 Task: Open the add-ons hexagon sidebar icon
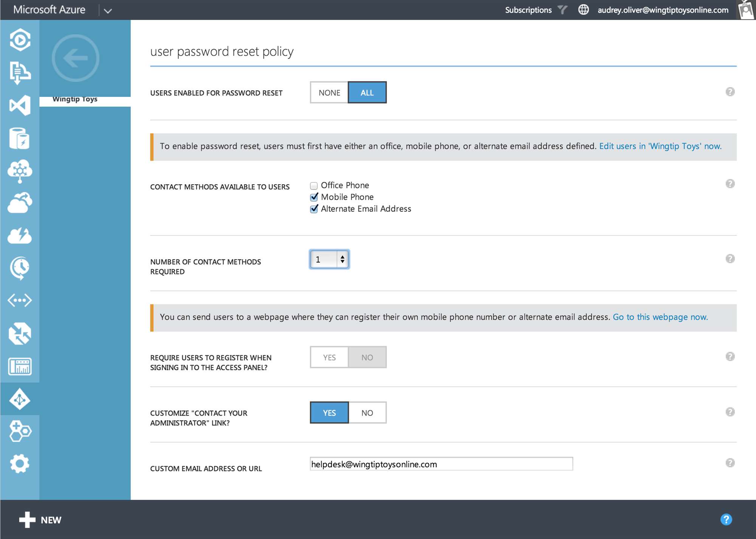click(20, 431)
